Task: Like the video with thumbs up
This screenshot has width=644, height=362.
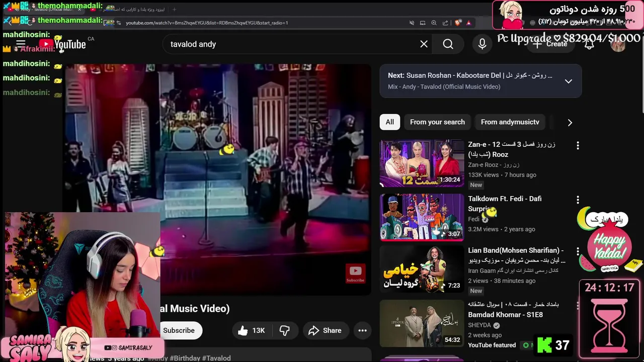Action: pos(252,330)
